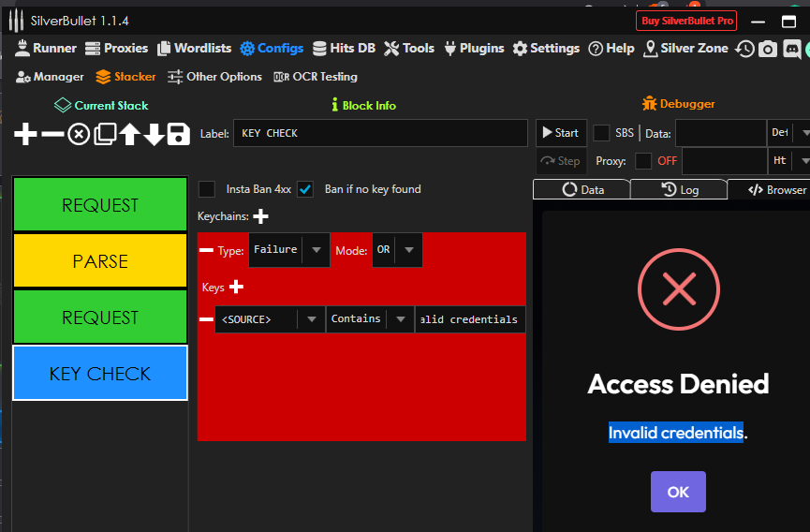Switch to the debugger Data tab
810x532 pixels.
582,189
